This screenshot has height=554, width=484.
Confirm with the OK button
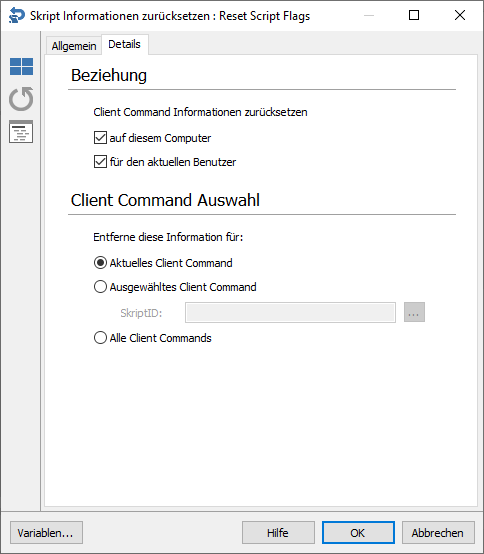(x=358, y=532)
